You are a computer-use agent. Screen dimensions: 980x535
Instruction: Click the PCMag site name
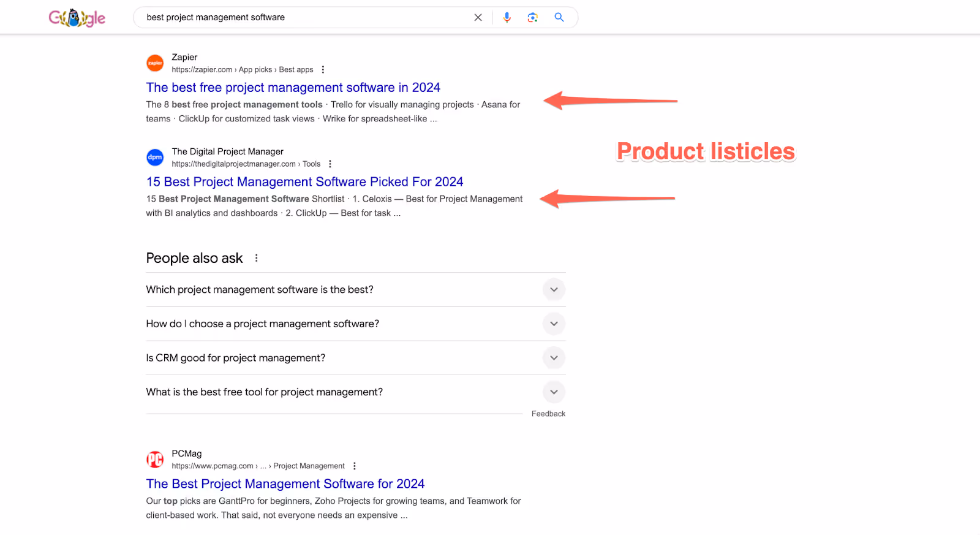(186, 453)
